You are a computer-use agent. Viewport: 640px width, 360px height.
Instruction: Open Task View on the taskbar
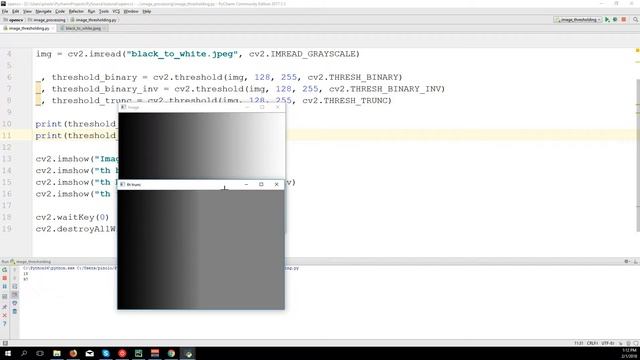click(40, 353)
